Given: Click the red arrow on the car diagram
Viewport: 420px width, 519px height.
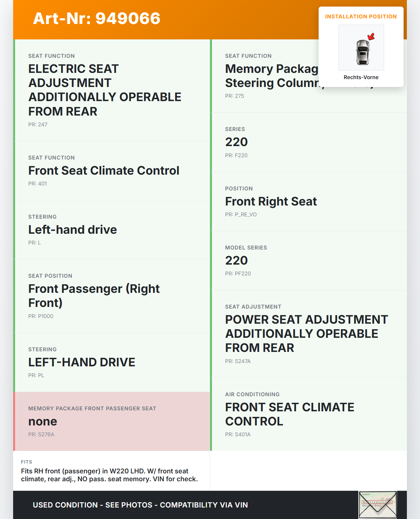Looking at the screenshot, I should (371, 36).
